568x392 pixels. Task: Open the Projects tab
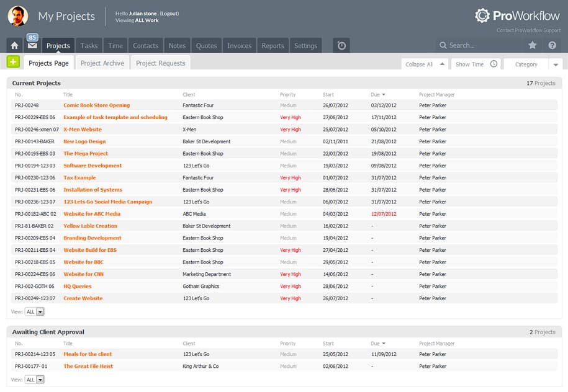click(x=58, y=46)
